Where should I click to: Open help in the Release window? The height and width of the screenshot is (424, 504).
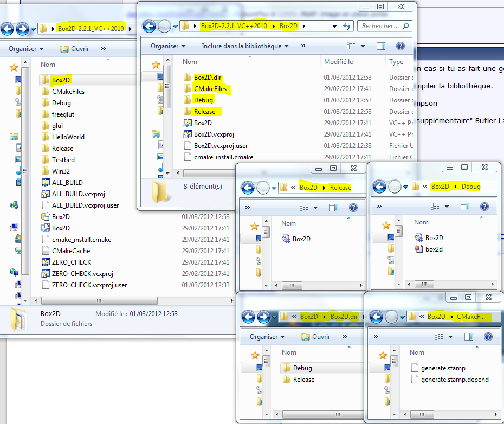coord(353,208)
